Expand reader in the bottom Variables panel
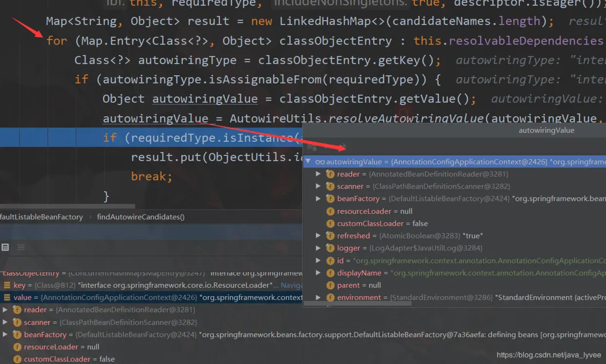 coord(5,310)
